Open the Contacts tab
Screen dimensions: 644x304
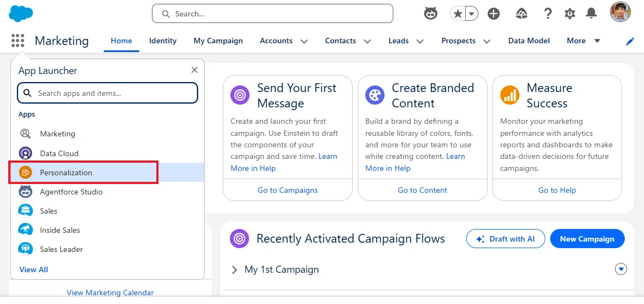tap(341, 41)
